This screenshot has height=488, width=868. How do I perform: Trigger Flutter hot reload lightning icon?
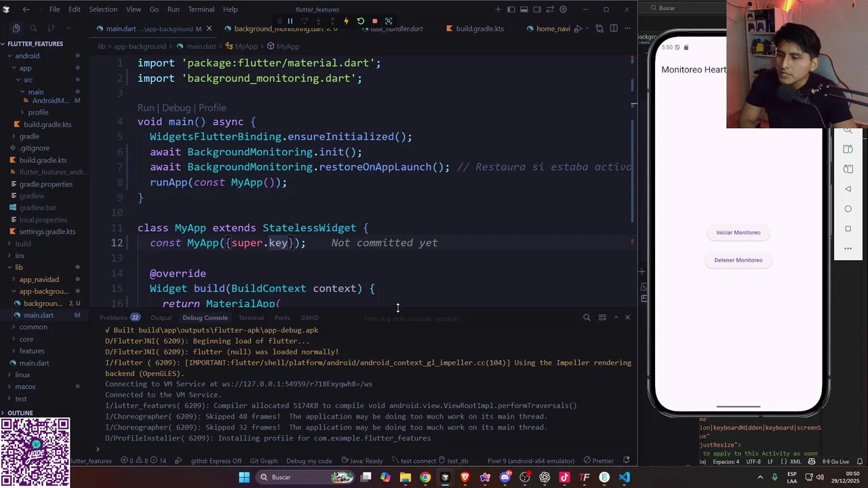pyautogui.click(x=346, y=21)
